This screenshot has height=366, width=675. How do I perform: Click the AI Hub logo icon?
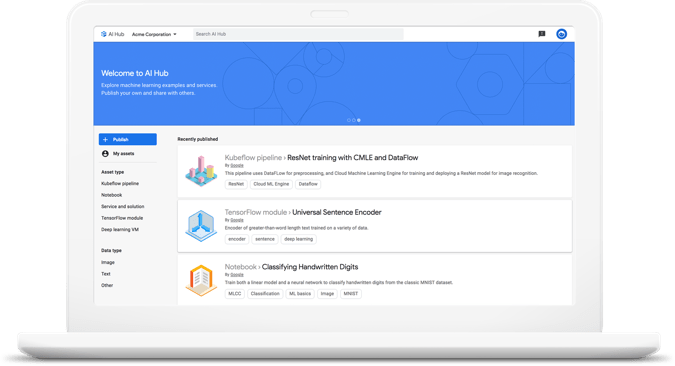click(x=103, y=34)
